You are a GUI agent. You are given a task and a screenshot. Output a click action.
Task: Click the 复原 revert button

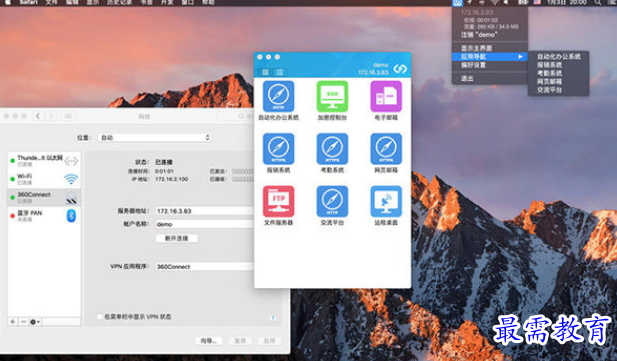(240, 341)
